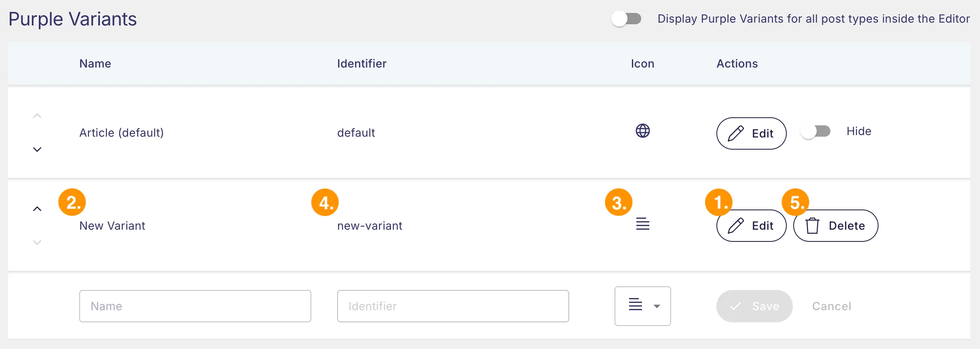Enable Display Purple Variants for all post types
Screen dimensions: 980x349
point(626,19)
